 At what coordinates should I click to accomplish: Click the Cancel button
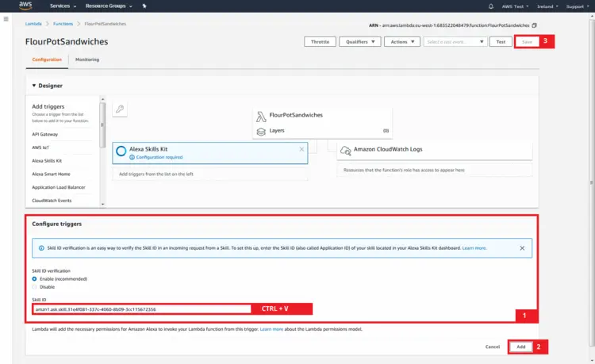[493, 347]
